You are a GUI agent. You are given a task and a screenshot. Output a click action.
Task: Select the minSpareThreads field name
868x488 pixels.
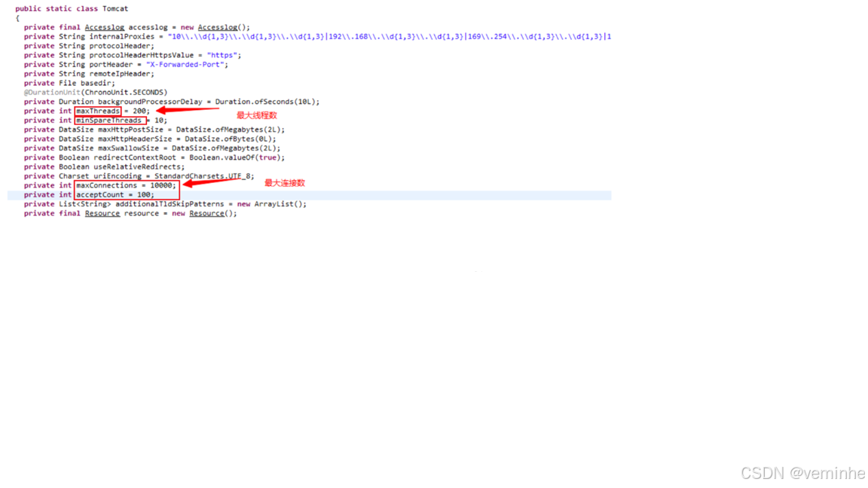(109, 120)
